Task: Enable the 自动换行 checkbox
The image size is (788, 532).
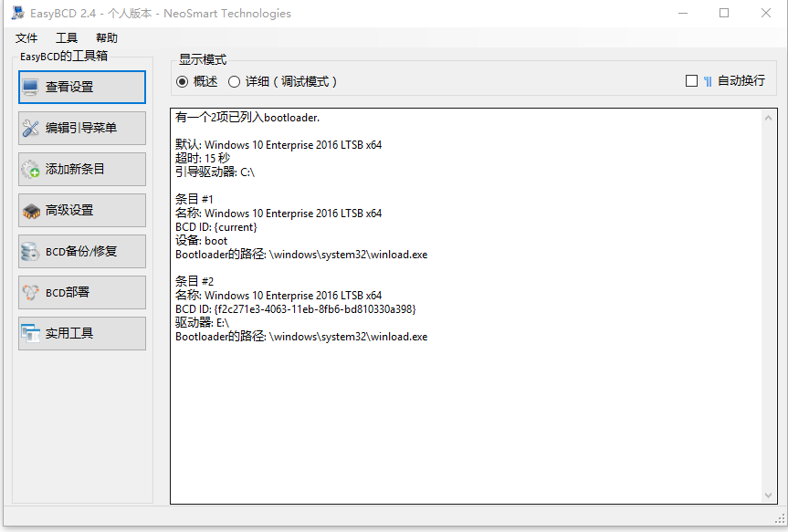Action: 691,81
